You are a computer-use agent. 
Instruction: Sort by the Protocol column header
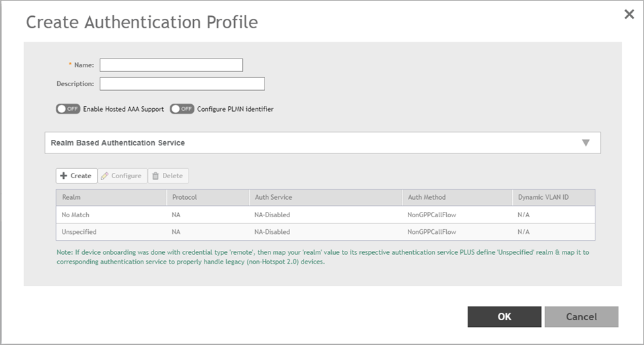tap(185, 197)
